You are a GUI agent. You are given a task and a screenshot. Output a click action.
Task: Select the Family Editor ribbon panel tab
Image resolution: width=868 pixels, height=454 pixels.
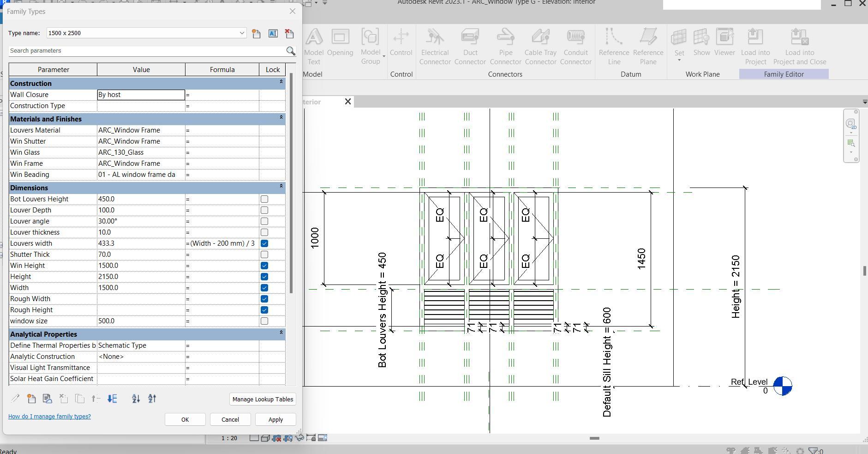coord(784,74)
